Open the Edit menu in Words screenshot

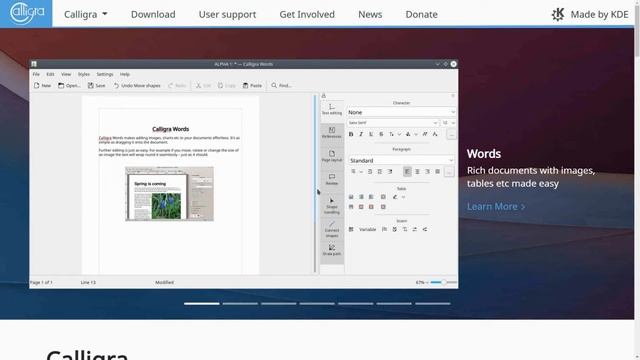[x=50, y=74]
